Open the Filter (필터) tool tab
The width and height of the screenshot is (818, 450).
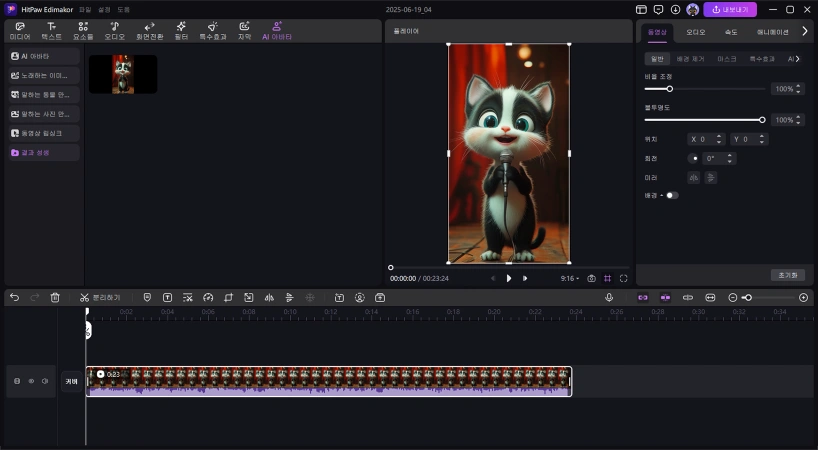[x=181, y=31]
